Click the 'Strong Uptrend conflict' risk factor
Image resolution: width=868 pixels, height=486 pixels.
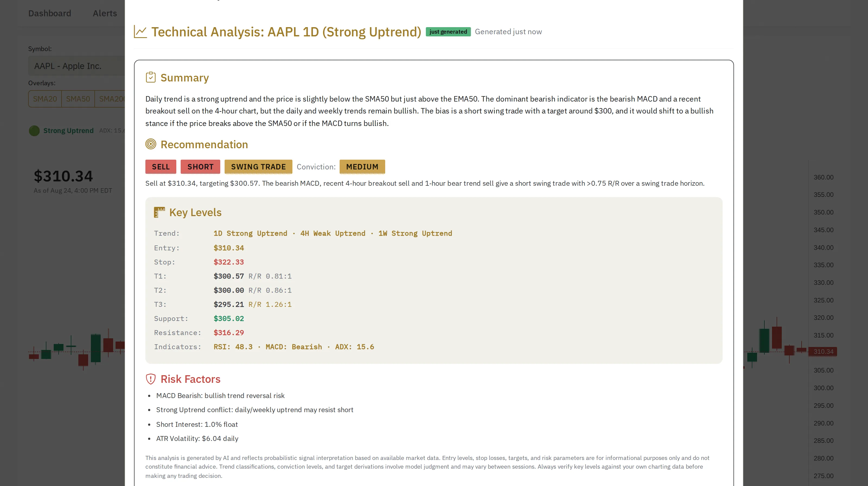coord(255,410)
